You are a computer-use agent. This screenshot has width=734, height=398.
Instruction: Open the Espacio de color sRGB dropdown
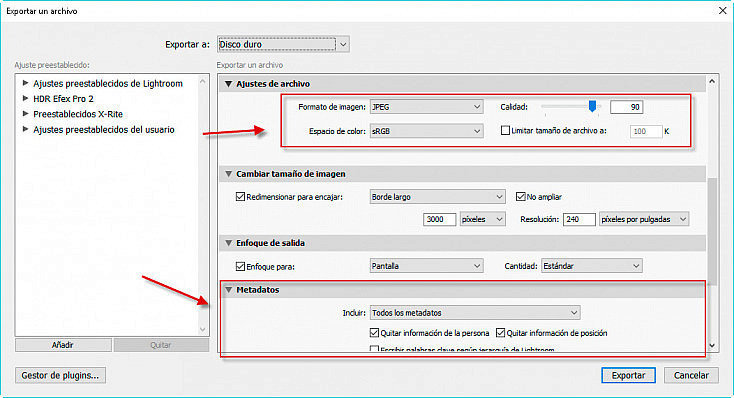(x=426, y=131)
